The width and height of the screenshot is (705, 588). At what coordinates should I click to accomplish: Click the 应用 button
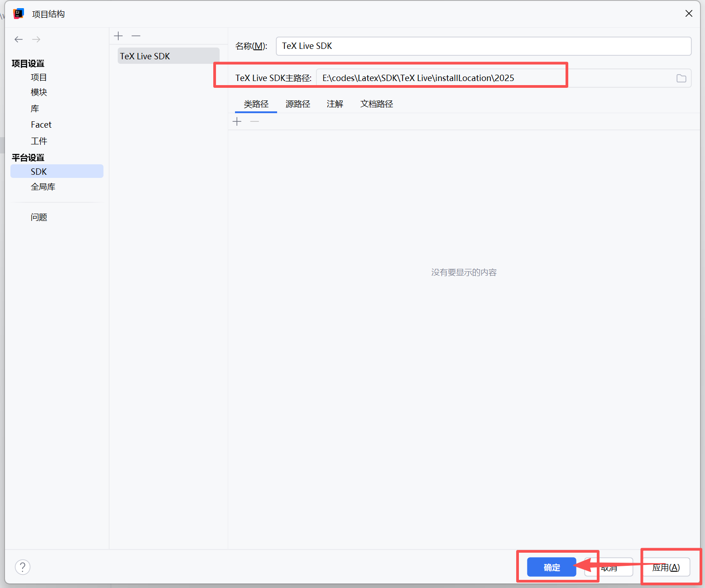click(666, 567)
